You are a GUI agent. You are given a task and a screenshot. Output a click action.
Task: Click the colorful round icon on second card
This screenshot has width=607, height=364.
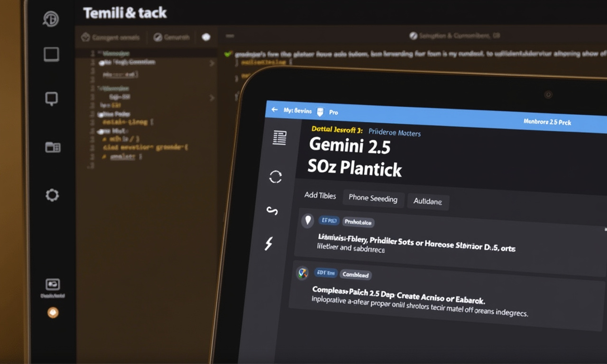click(302, 273)
